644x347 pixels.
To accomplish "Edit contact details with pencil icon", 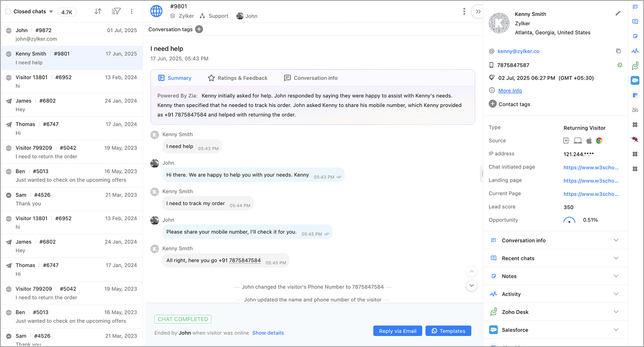I will tap(618, 13).
